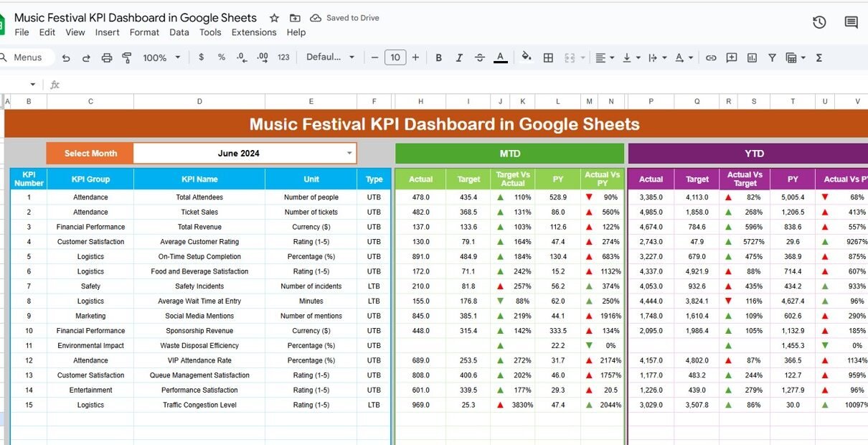The height and width of the screenshot is (445, 868).
Task: Open the File menu
Action: click(x=22, y=32)
